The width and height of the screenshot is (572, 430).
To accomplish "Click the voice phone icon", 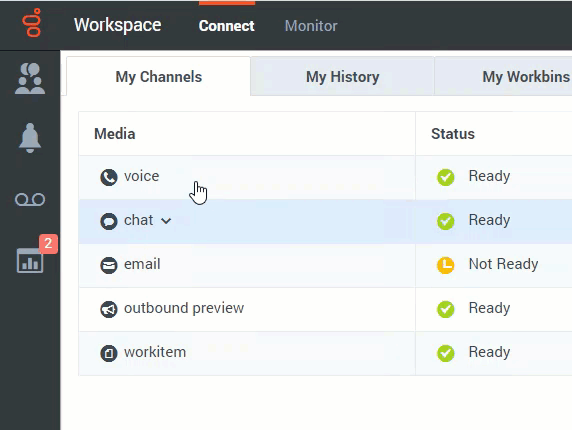I will [x=109, y=177].
